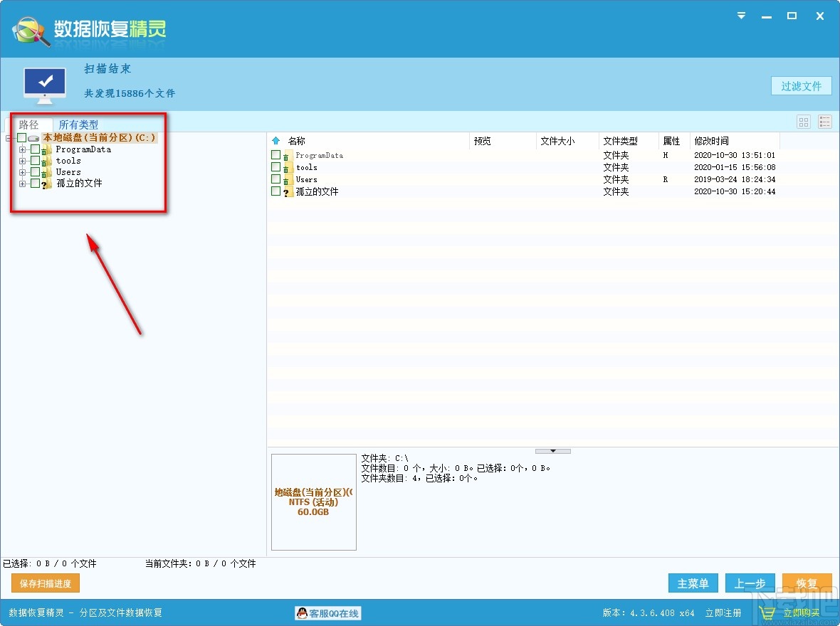
Task: Expand the tools node in the tree
Action: [x=22, y=160]
